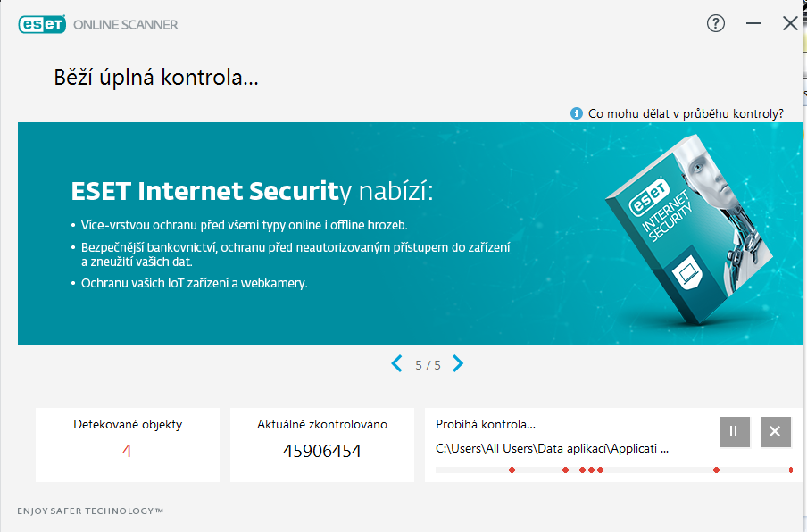807x532 pixels.
Task: Click the "5 / 5" slide page indicator
Action: click(428, 365)
